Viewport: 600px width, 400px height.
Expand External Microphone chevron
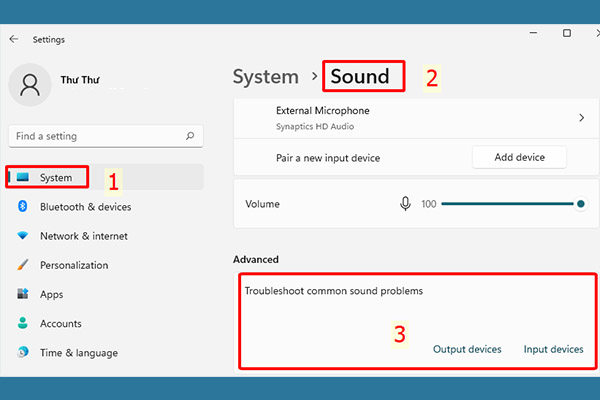[x=582, y=118]
